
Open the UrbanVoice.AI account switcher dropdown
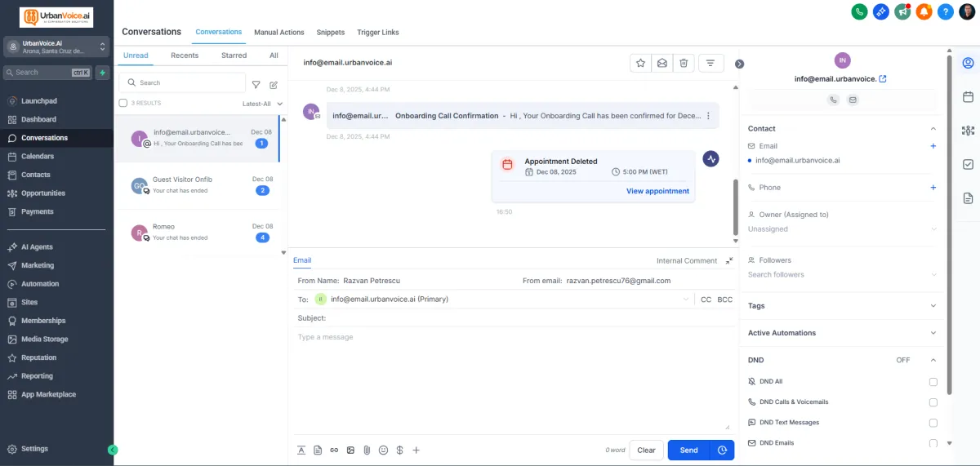[56, 47]
